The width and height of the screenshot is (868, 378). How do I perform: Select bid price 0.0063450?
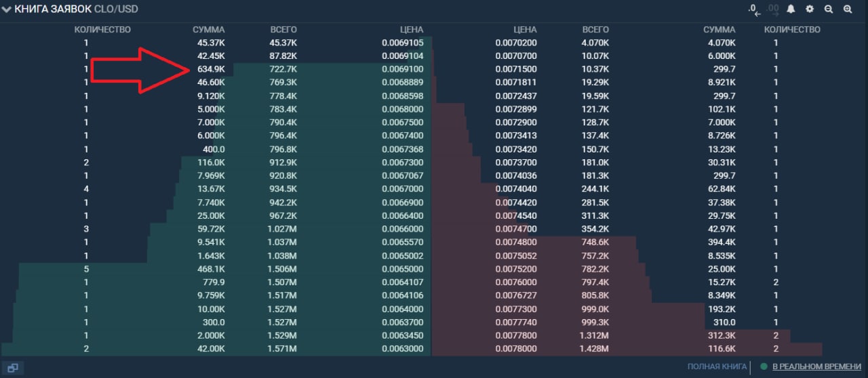pos(402,336)
